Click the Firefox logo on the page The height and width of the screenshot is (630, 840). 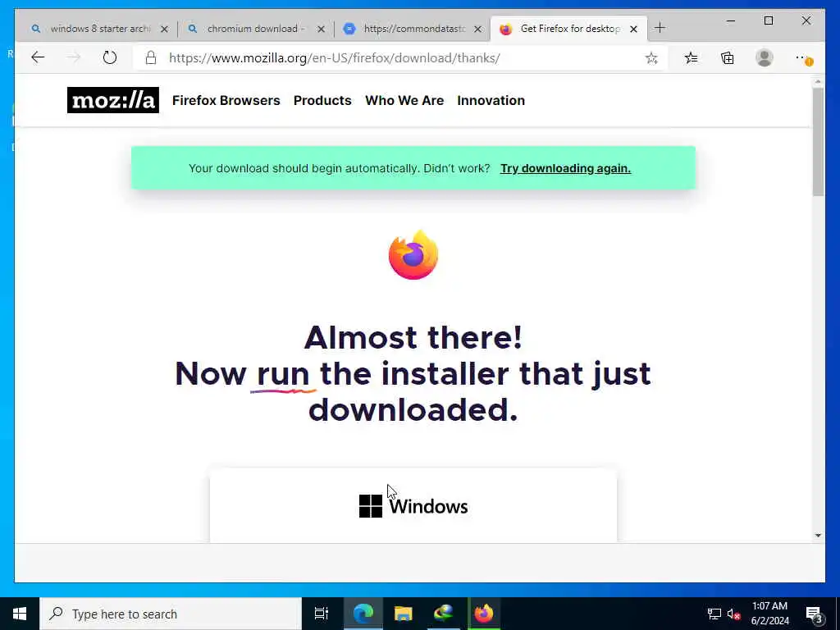(x=413, y=255)
